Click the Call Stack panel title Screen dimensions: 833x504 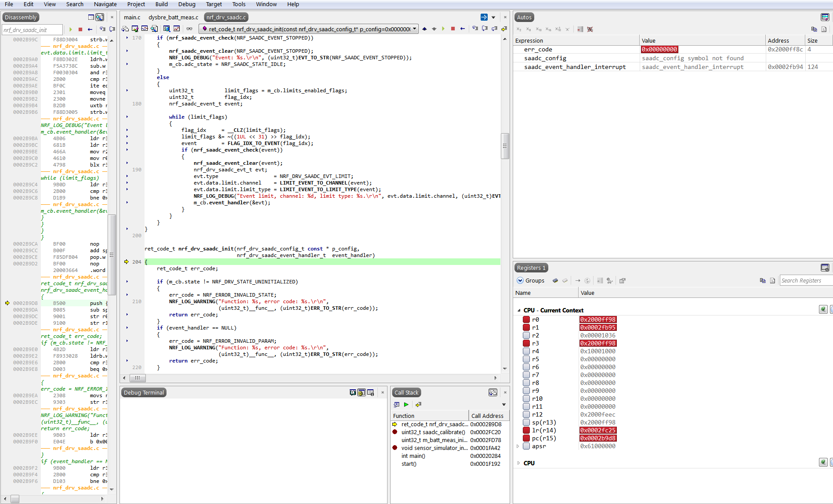click(406, 392)
